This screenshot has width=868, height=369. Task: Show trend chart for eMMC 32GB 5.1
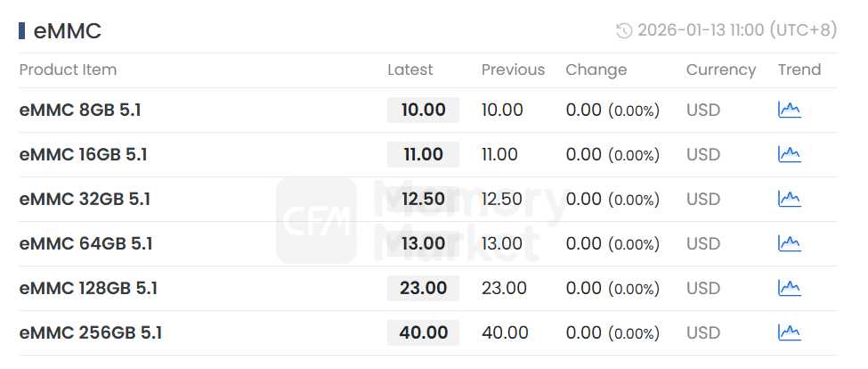tap(789, 199)
